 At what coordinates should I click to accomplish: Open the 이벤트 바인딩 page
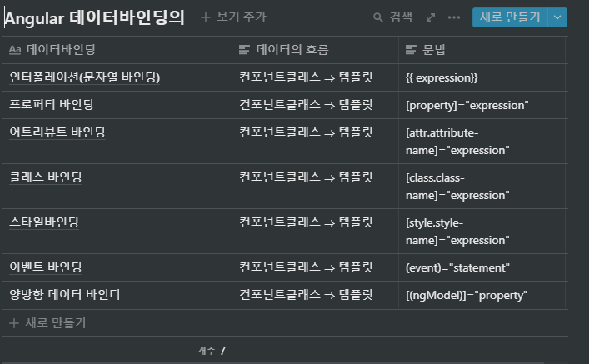coord(46,267)
